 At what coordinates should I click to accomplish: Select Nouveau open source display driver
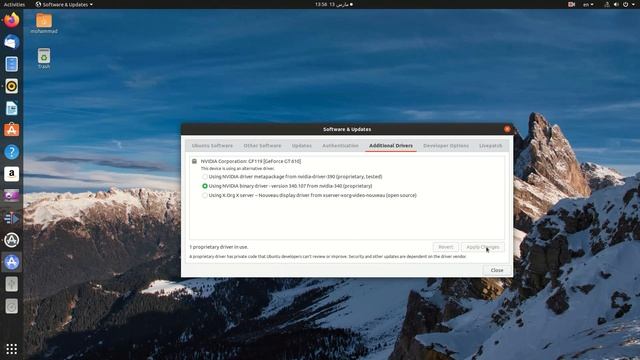click(205, 196)
